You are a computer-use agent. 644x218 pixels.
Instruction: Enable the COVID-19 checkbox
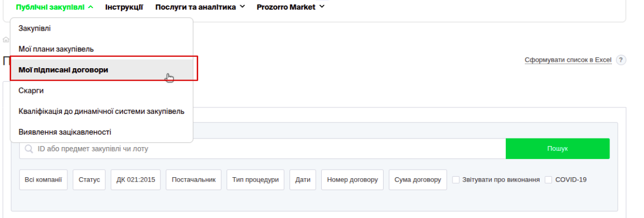pyautogui.click(x=549, y=180)
